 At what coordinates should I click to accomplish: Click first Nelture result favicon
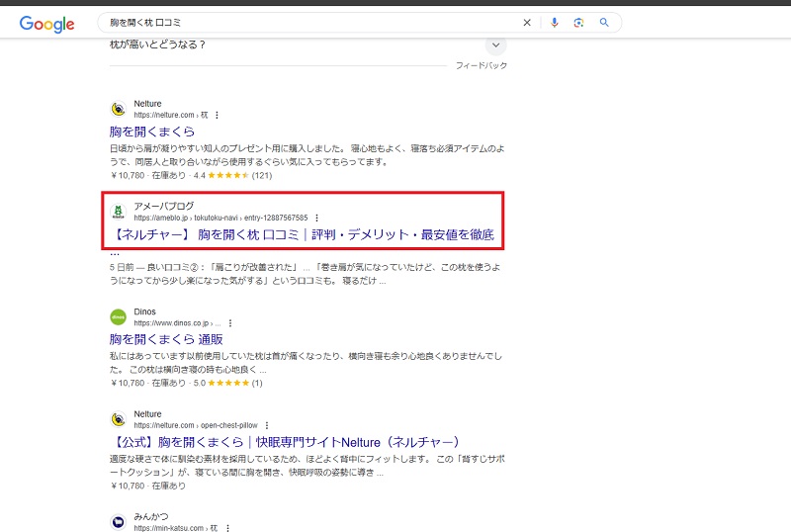pyautogui.click(x=118, y=109)
